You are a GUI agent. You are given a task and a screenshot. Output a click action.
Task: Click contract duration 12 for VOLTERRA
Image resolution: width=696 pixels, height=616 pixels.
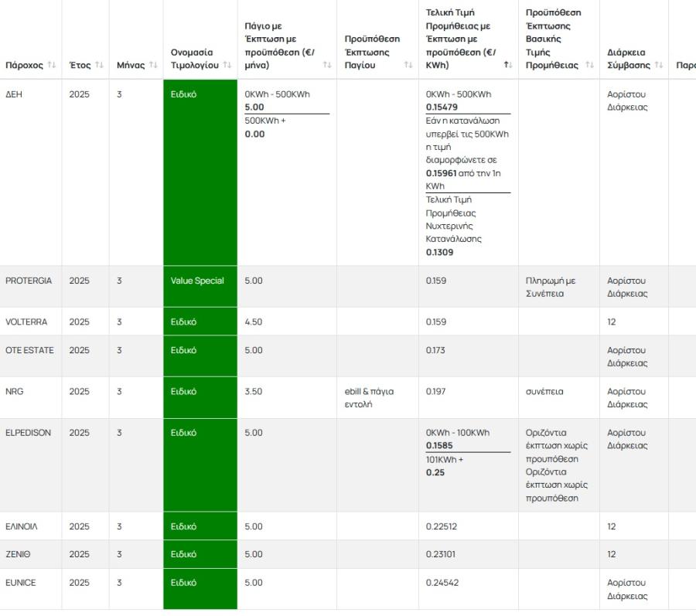pyautogui.click(x=611, y=322)
